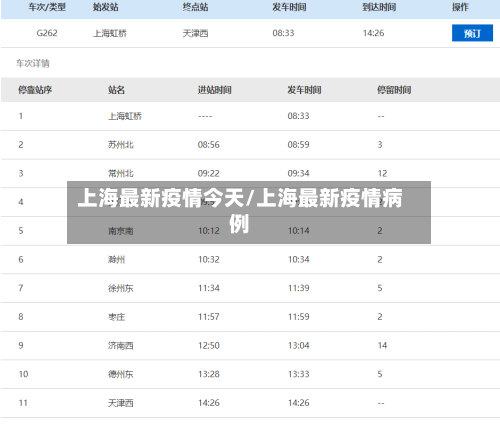Click the 停靠站序 header in the details table

coord(35,90)
